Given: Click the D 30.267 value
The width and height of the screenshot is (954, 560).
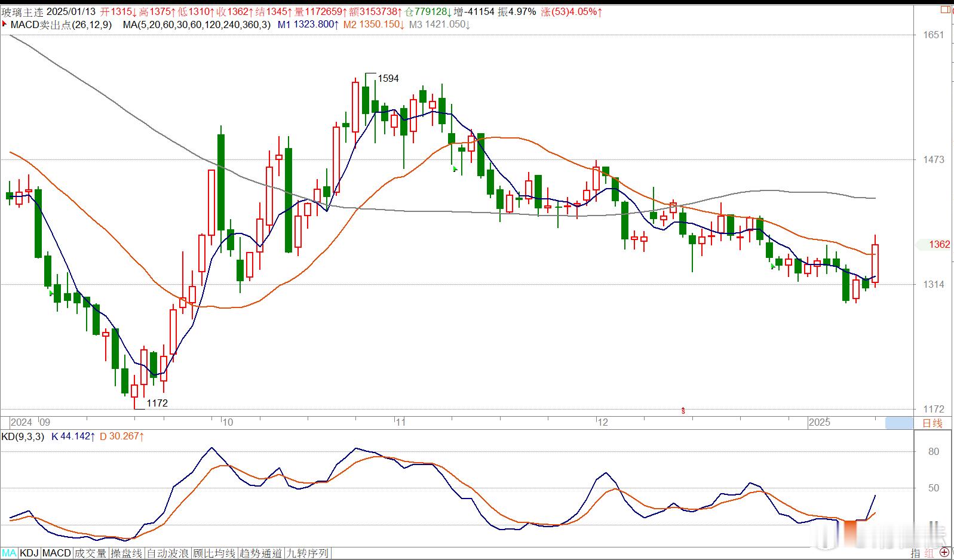Looking at the screenshot, I should pos(121,436).
